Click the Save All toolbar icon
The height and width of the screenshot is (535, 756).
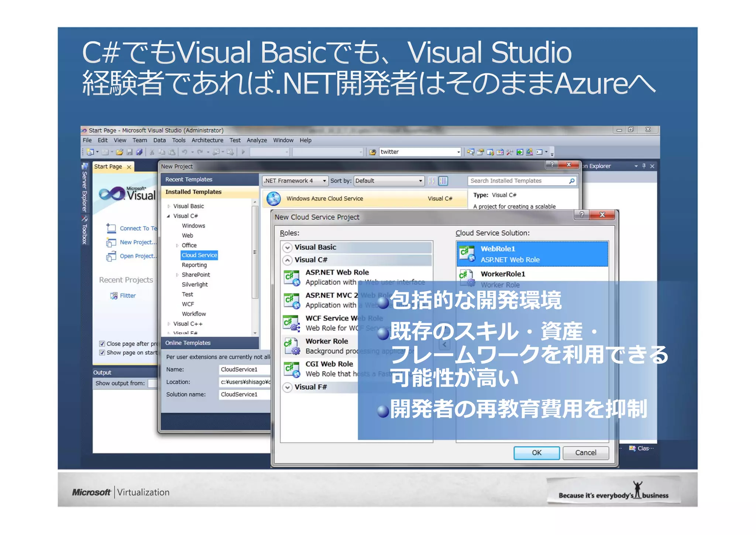tap(139, 152)
